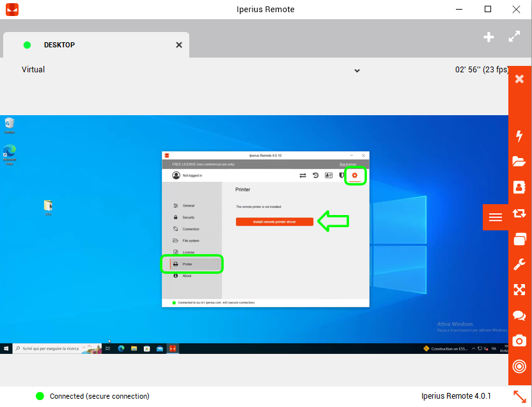Open the chat bubbles icon in sidebar
Viewport: 532px width, 407px height.
tap(519, 315)
